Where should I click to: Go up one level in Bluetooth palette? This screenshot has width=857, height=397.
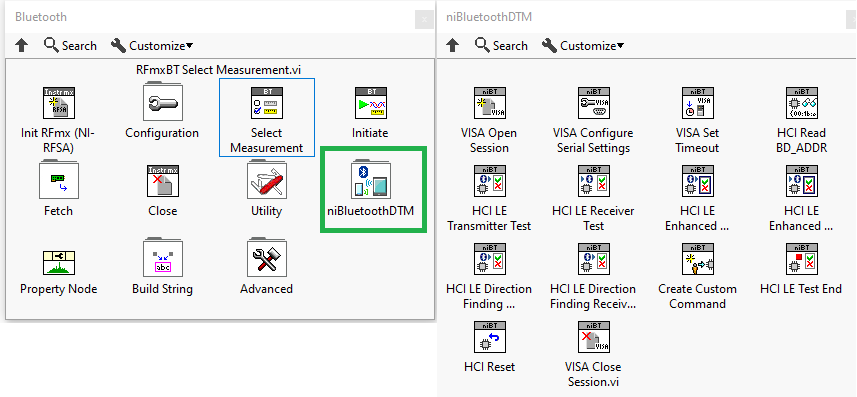pyautogui.click(x=22, y=45)
